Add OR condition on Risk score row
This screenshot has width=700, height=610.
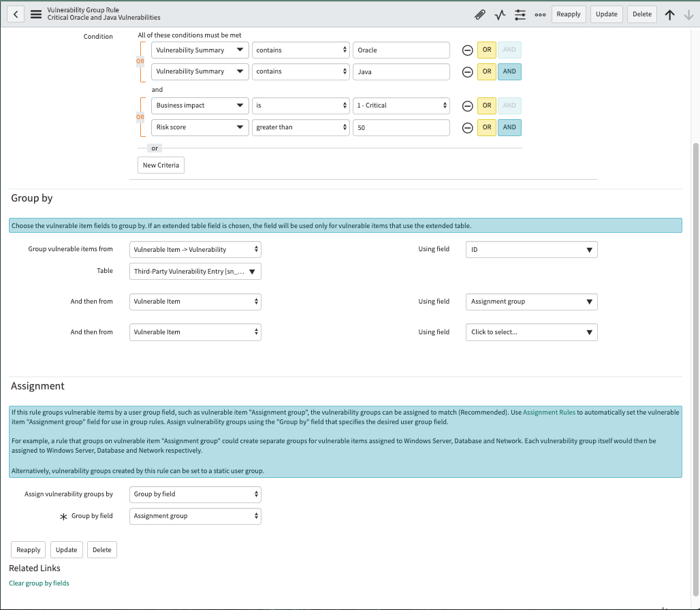click(487, 127)
